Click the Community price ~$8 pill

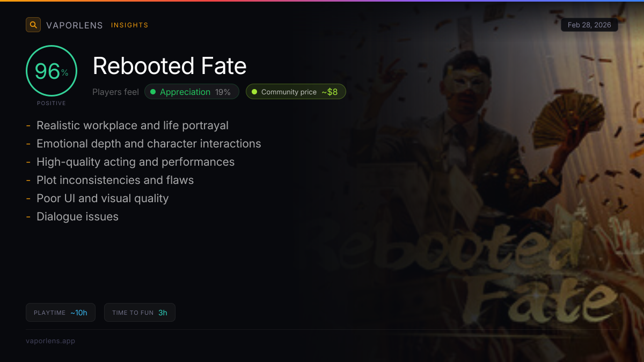point(296,92)
